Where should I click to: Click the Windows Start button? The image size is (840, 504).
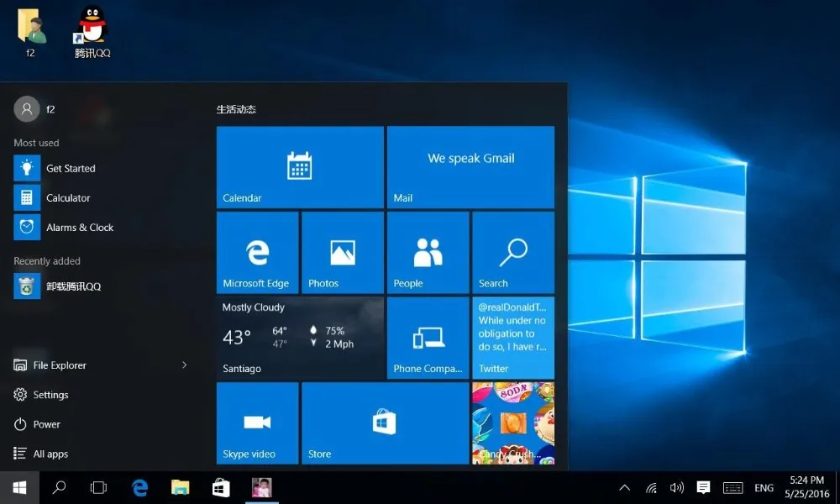coord(19,487)
